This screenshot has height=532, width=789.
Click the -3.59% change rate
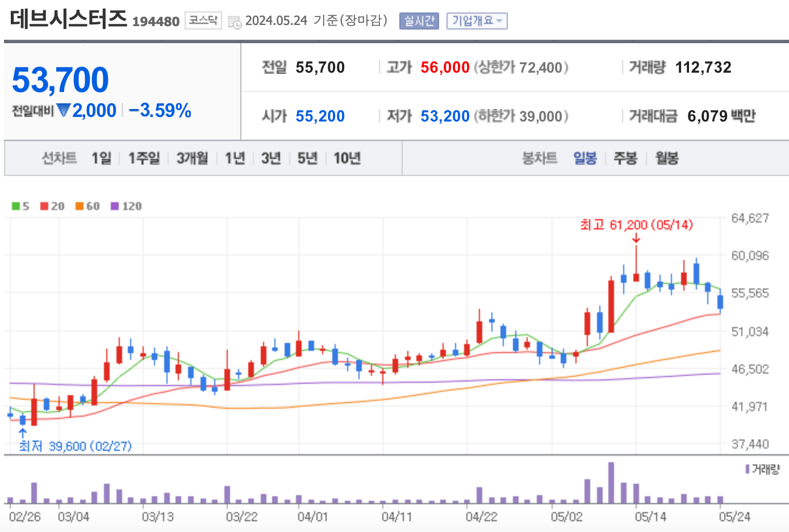click(x=160, y=110)
